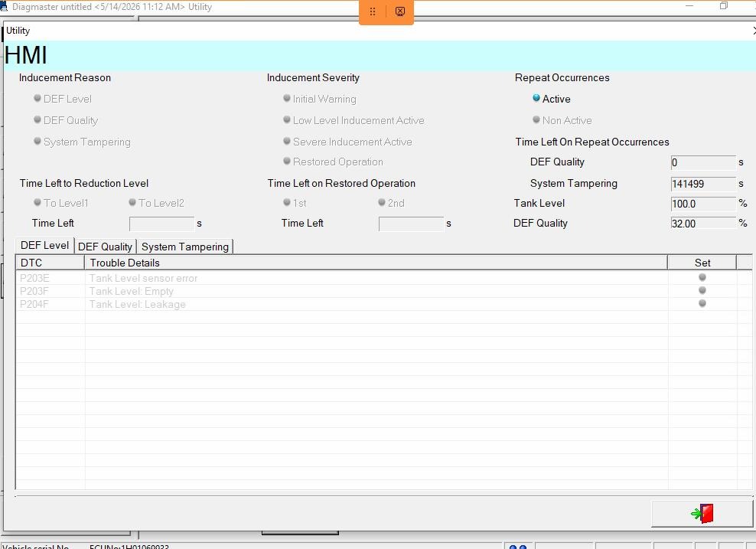Click 'Tank Level: Empty' trouble detail
This screenshot has height=549, width=756.
point(131,292)
